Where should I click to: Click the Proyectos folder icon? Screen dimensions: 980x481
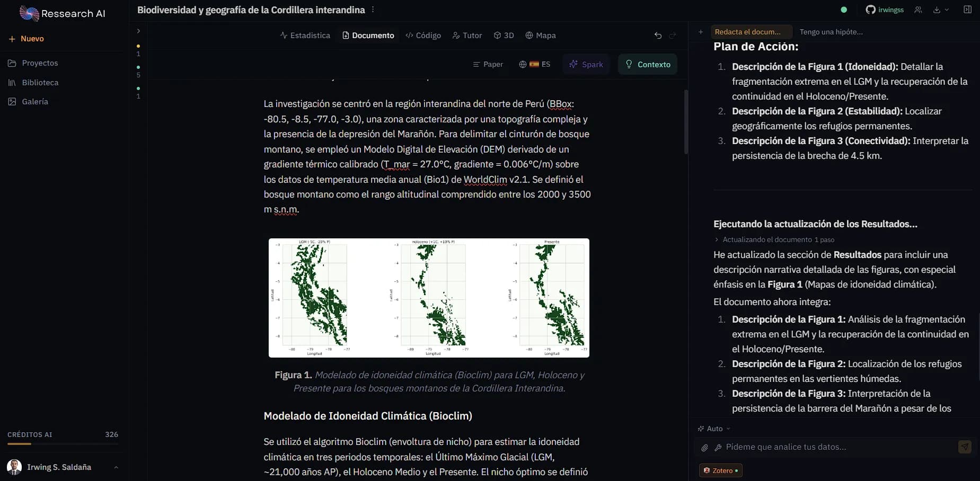(x=12, y=63)
